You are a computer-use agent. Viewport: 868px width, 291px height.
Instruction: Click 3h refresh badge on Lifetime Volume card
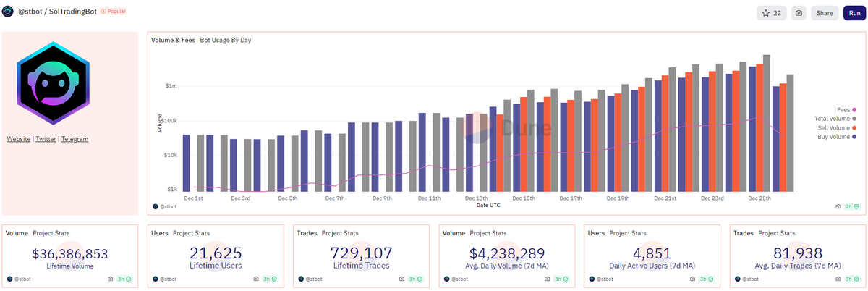pos(125,279)
